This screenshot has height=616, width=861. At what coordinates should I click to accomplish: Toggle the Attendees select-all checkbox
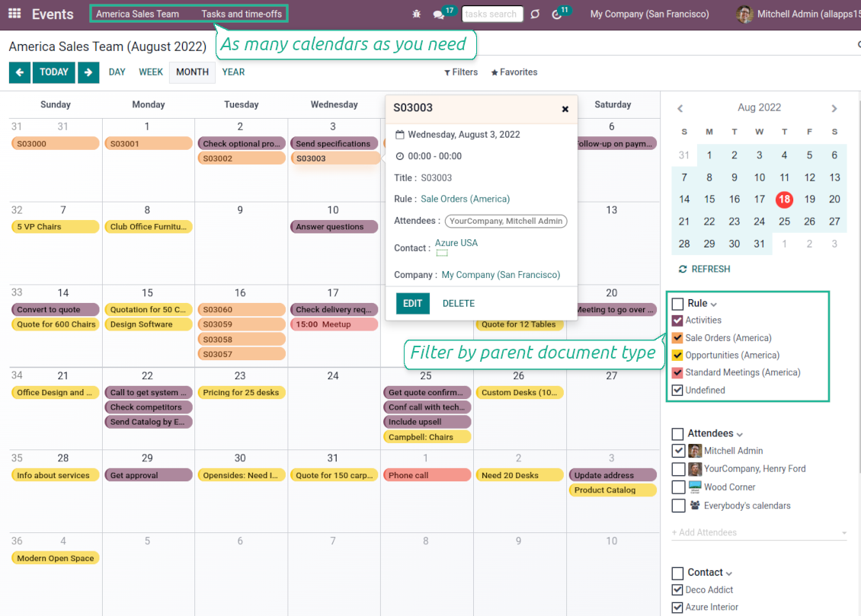677,434
